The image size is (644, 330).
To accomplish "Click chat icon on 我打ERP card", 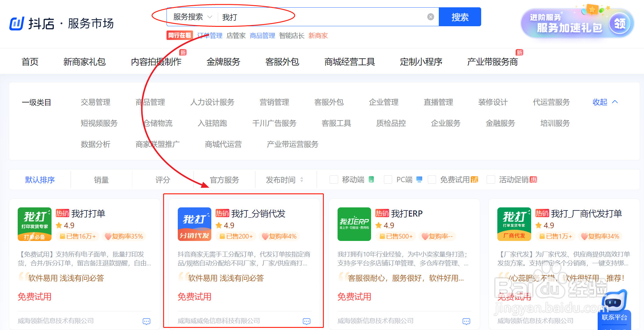I will 466,321.
